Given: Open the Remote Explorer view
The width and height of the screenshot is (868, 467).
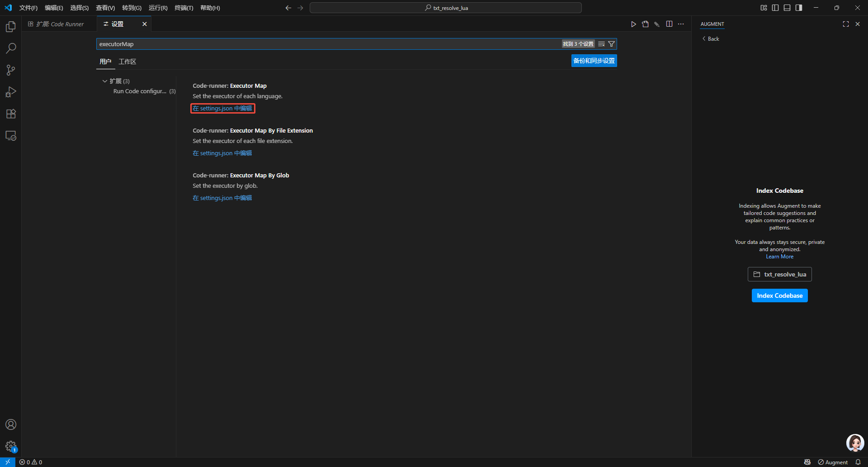Looking at the screenshot, I should pyautogui.click(x=11, y=136).
